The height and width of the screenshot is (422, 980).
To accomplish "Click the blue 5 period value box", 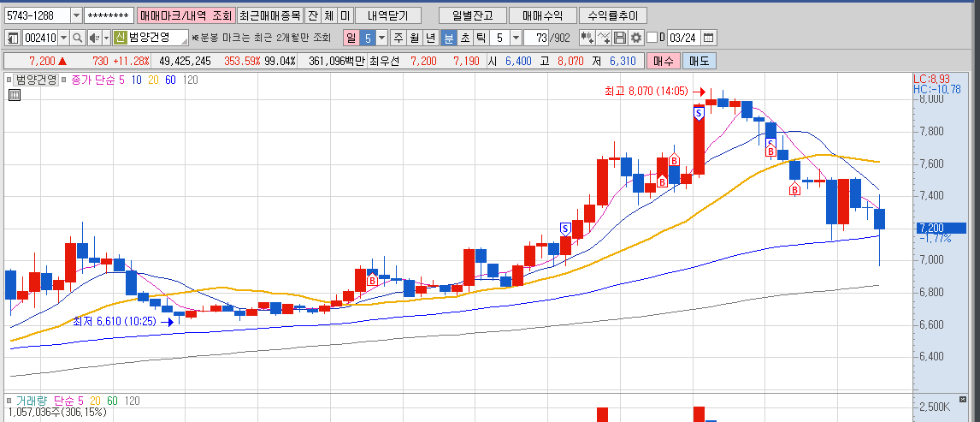I will point(368,39).
